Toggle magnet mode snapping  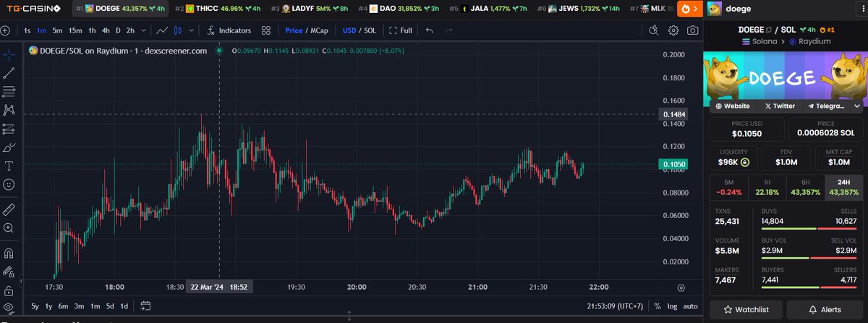click(x=9, y=253)
